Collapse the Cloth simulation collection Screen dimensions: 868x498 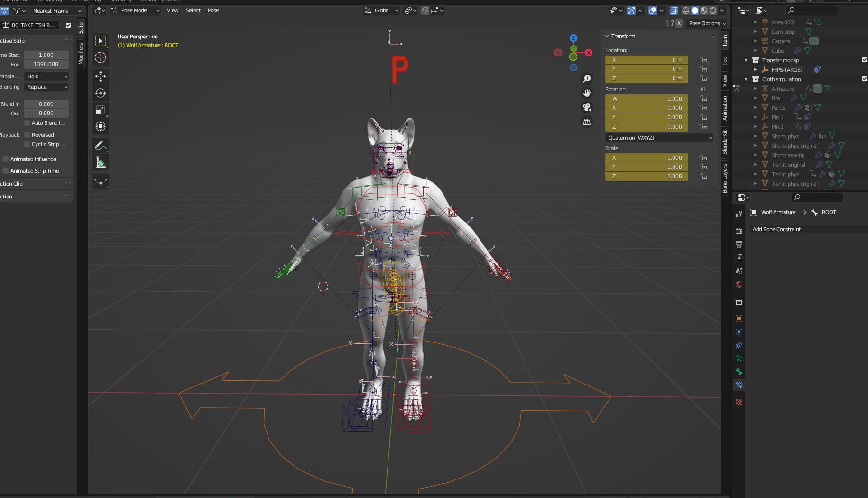(x=746, y=79)
